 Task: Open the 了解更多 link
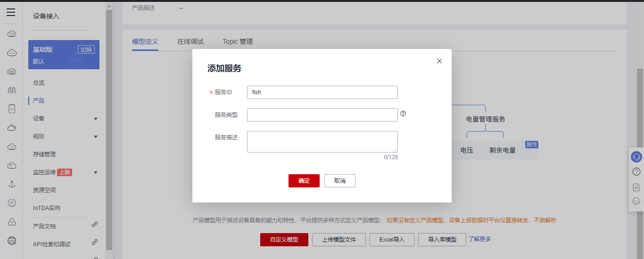pyautogui.click(x=479, y=239)
